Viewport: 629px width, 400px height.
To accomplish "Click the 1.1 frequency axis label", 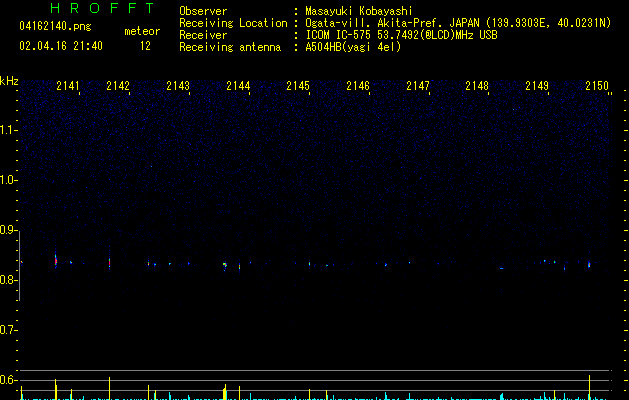I will click(8, 130).
